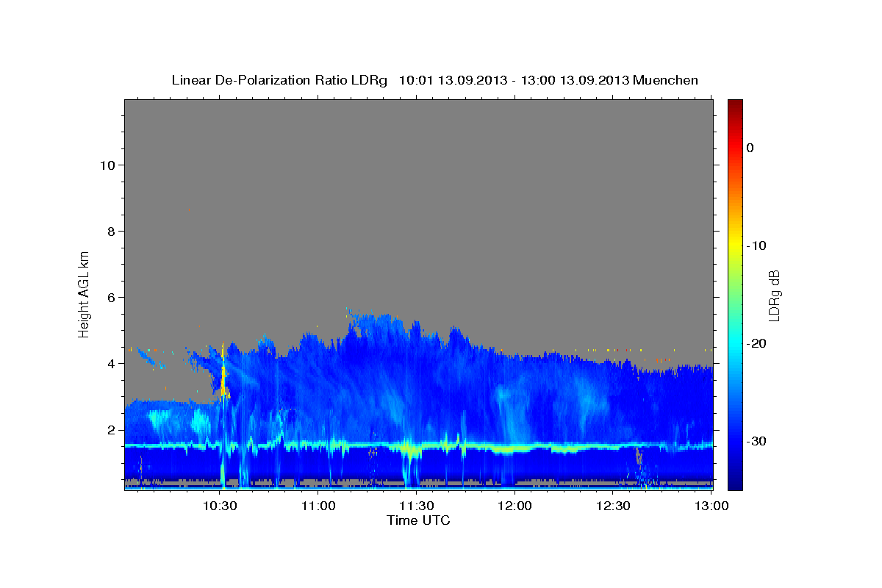Image resolution: width=882 pixels, height=588 pixels.
Task: Click the yellow section of the colorbar
Action: [735, 245]
